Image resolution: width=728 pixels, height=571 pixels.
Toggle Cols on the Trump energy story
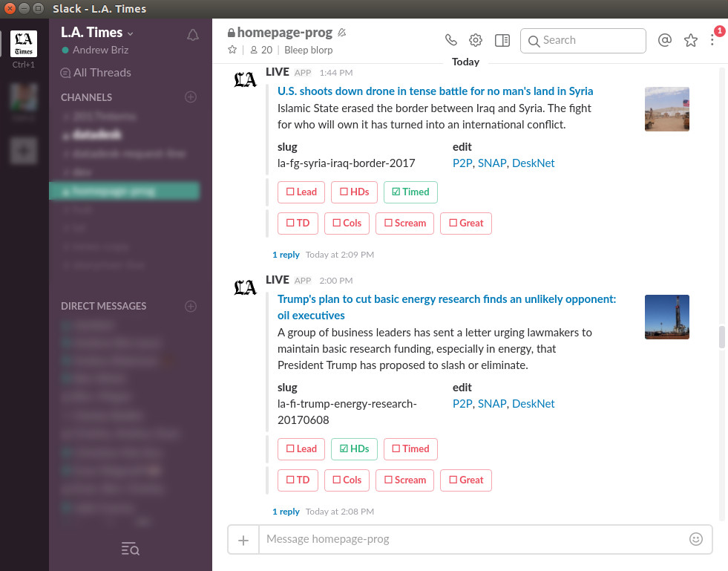(347, 480)
